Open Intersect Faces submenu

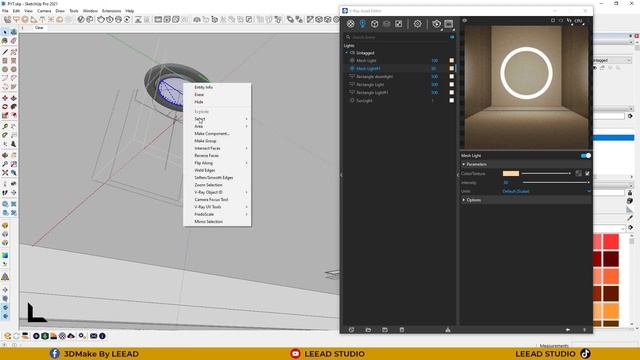tap(217, 148)
